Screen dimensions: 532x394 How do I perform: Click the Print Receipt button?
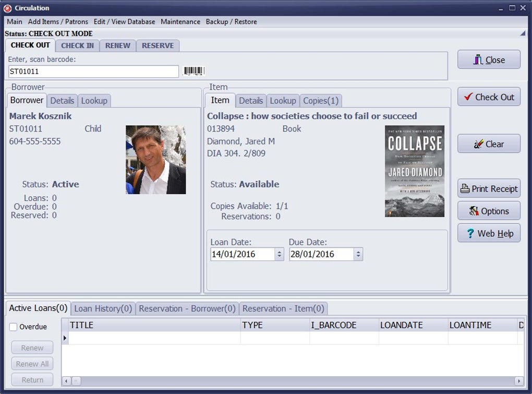[489, 189]
